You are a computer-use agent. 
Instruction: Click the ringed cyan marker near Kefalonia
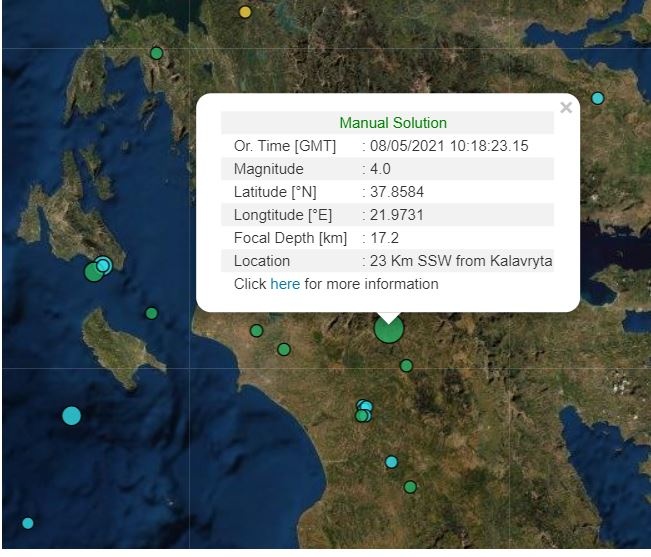pyautogui.click(x=103, y=265)
